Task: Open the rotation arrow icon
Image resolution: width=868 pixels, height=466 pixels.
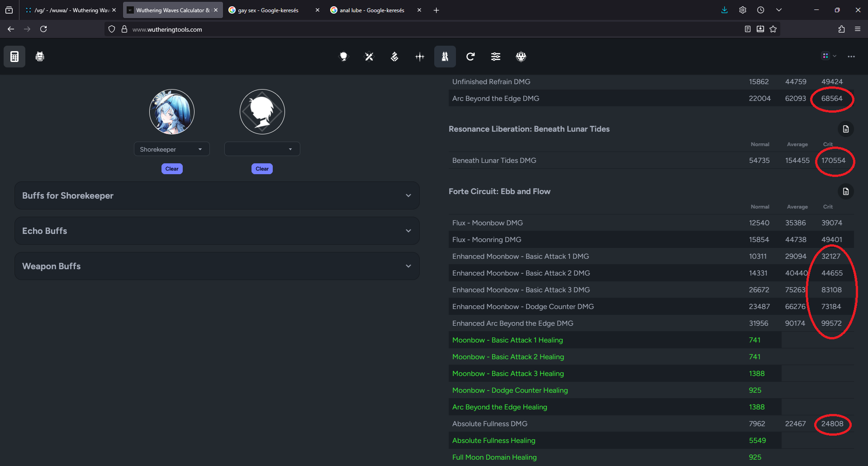Action: 470,57
